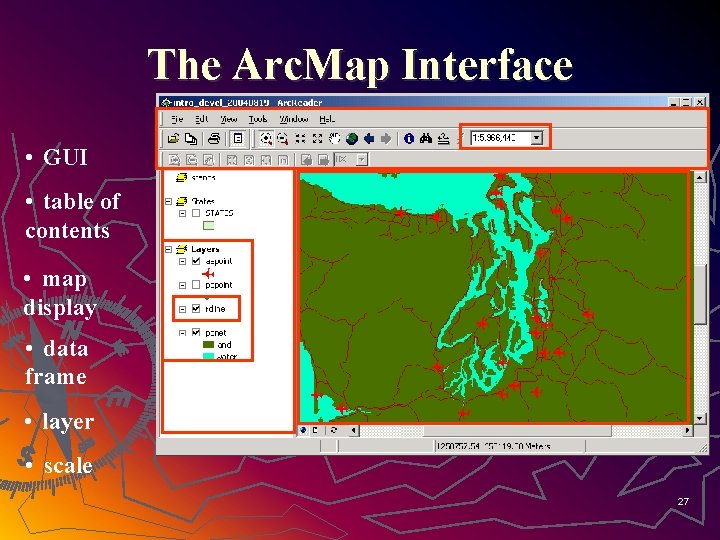Open the Edit menu
720x540 pixels.
tap(202, 119)
